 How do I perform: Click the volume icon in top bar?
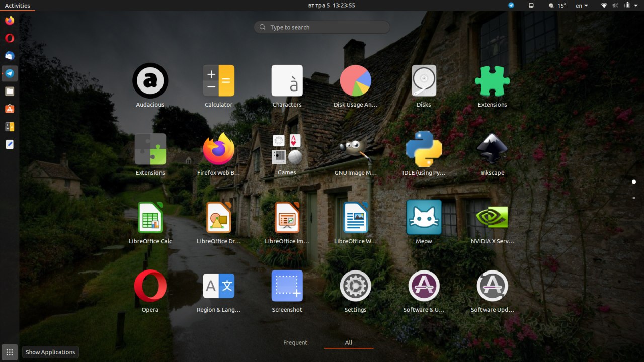(x=616, y=6)
